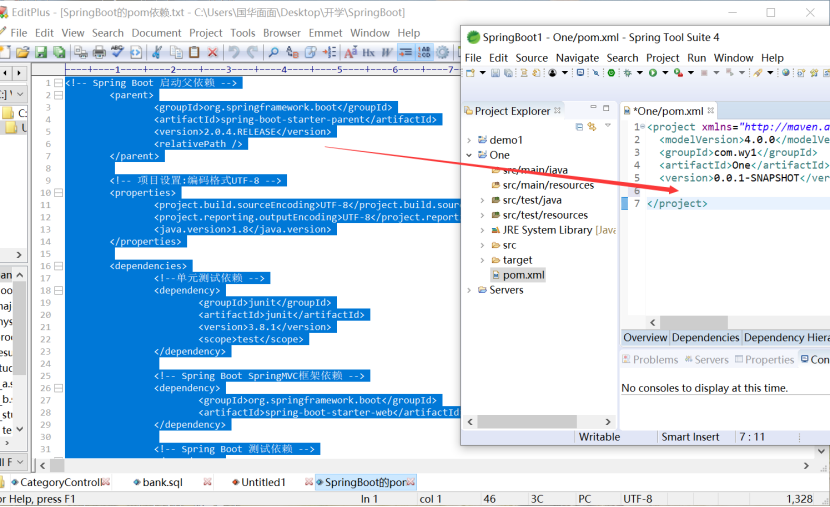Image resolution: width=830 pixels, height=507 pixels.
Task: Click Spring Tool Suite green Run button
Action: pyautogui.click(x=653, y=73)
